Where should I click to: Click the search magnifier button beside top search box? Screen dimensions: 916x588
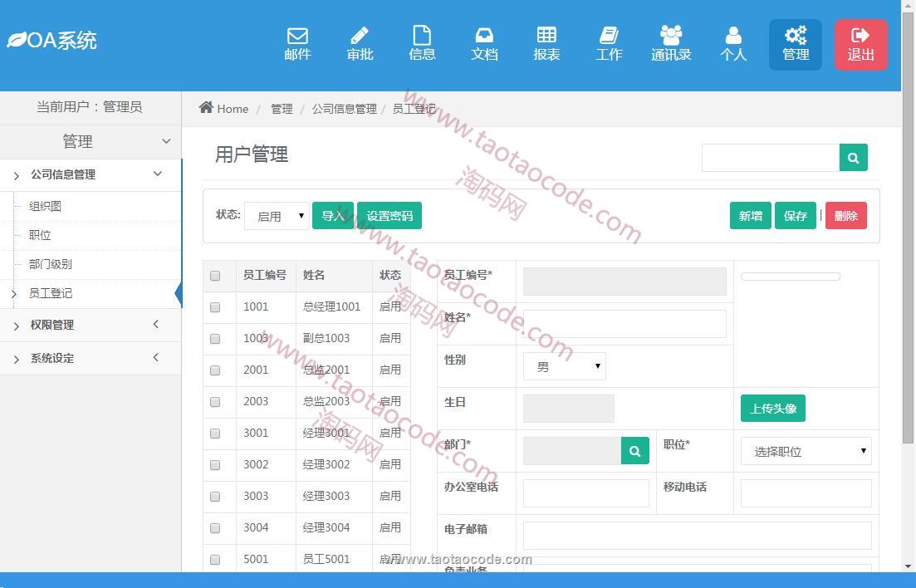[853, 158]
